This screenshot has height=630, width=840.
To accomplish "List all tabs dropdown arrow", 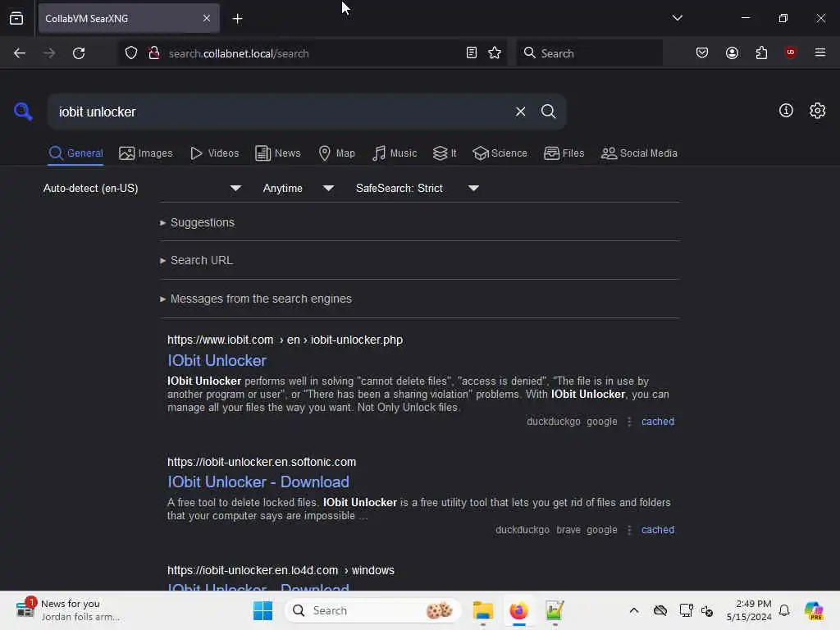I will tap(677, 18).
